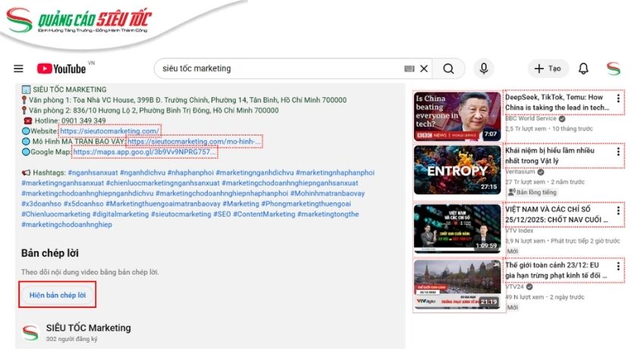Open the sieutocmarketing.com website link
Viewport: 637px width, 364px height.
[x=110, y=130]
